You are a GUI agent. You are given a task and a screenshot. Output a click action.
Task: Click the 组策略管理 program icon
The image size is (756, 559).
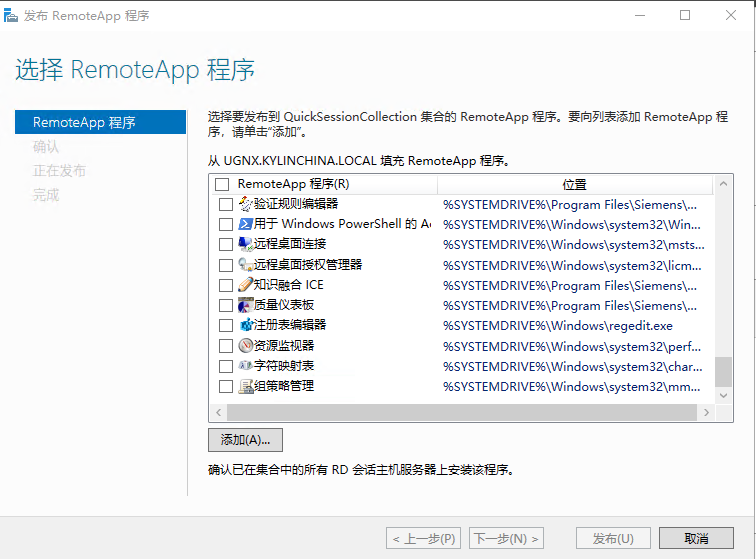click(x=245, y=386)
